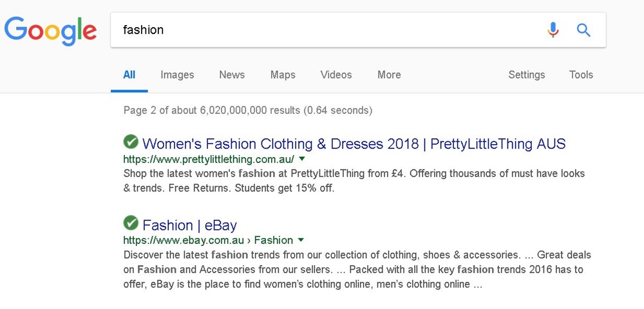This screenshot has height=309, width=644.
Task: Click the blue magnifier search icon
Action: (x=583, y=30)
